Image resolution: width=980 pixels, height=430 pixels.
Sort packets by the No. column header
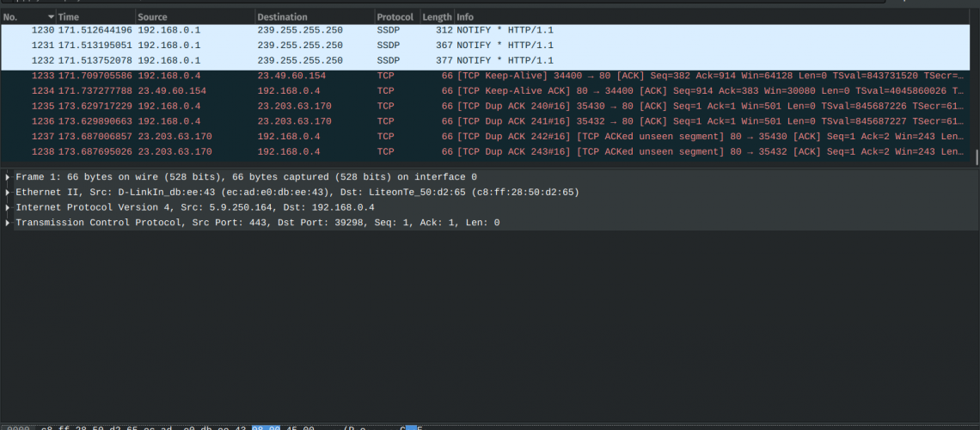coord(28,17)
